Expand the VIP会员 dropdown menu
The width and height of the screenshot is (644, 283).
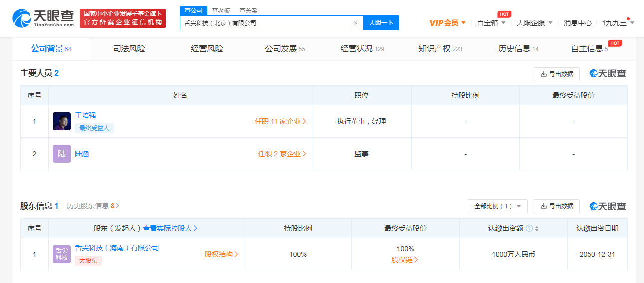click(x=447, y=23)
